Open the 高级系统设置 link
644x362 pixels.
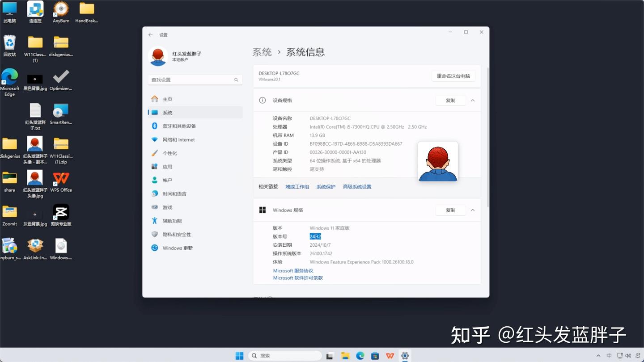(x=357, y=187)
